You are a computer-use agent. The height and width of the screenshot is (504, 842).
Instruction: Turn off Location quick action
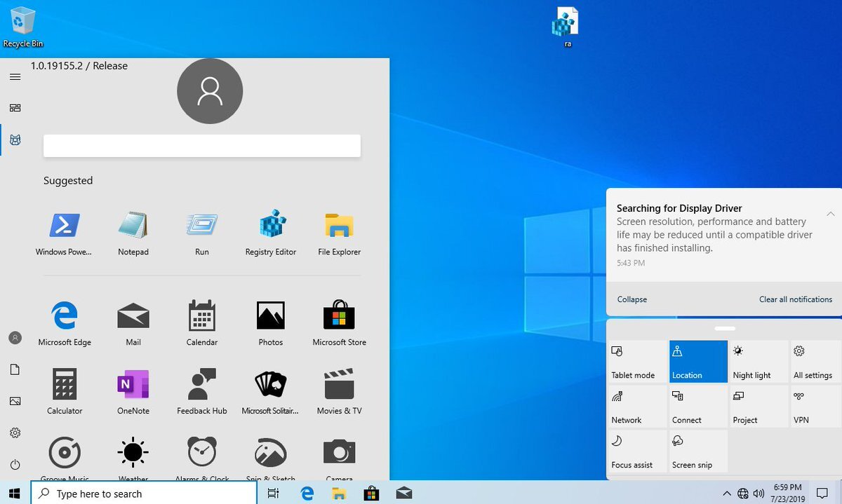[698, 362]
